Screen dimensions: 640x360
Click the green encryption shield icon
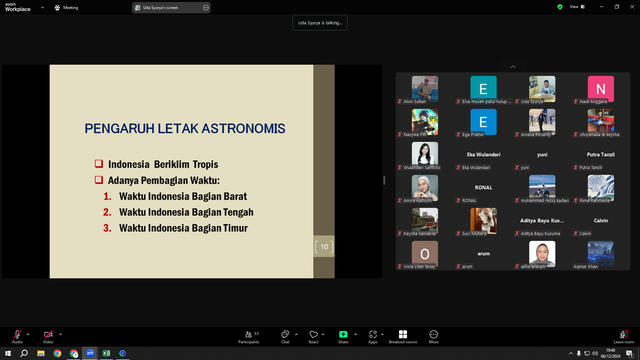coord(560,7)
